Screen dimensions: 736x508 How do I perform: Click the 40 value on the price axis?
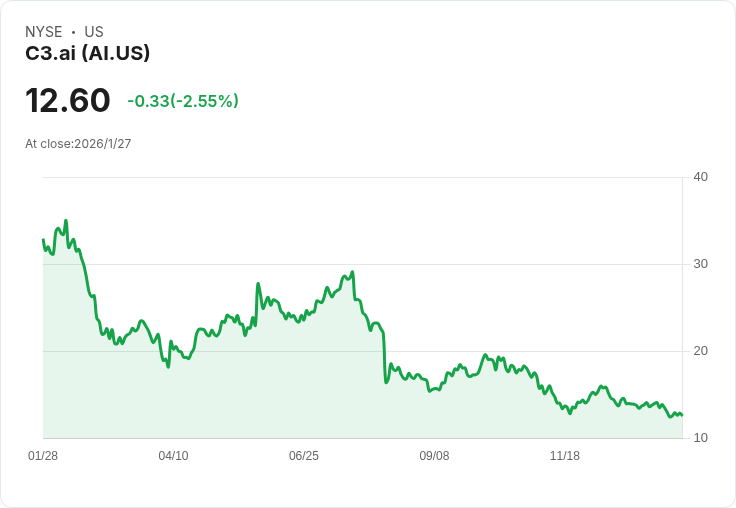pos(700,177)
